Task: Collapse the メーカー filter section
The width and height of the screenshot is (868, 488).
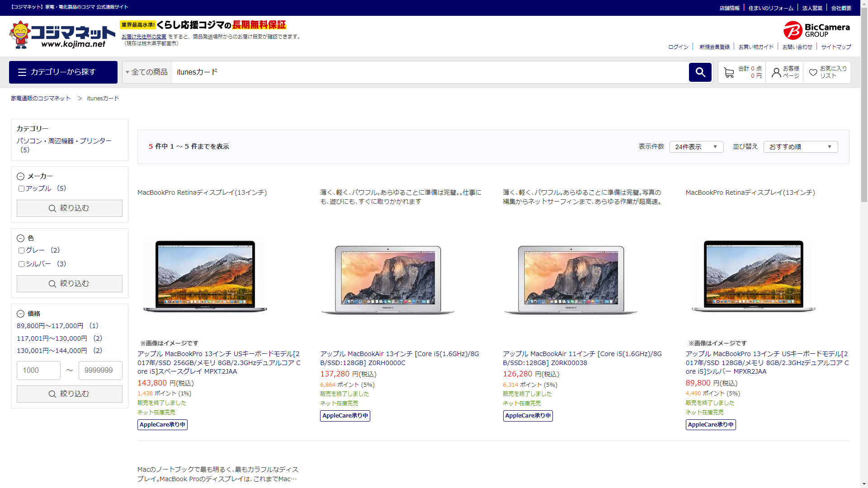Action: pyautogui.click(x=20, y=177)
